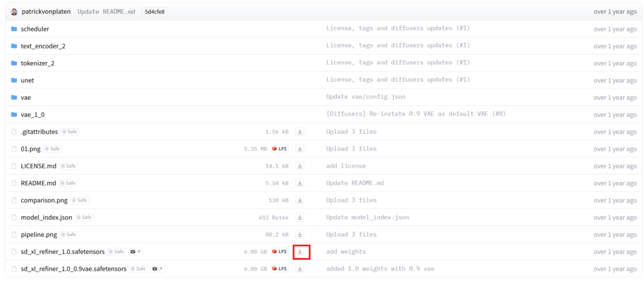Download the README.md file
This screenshot has width=644, height=282.
tap(300, 183)
